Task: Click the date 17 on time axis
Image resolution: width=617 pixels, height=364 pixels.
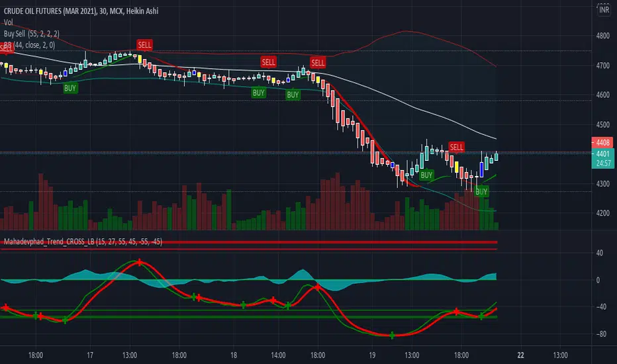Action: click(x=90, y=355)
